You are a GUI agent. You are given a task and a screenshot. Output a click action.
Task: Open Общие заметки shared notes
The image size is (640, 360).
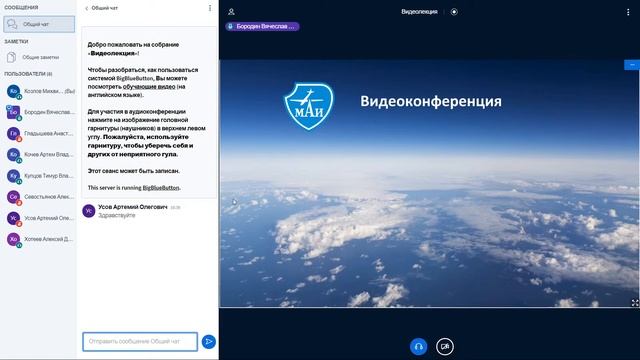pyautogui.click(x=39, y=57)
